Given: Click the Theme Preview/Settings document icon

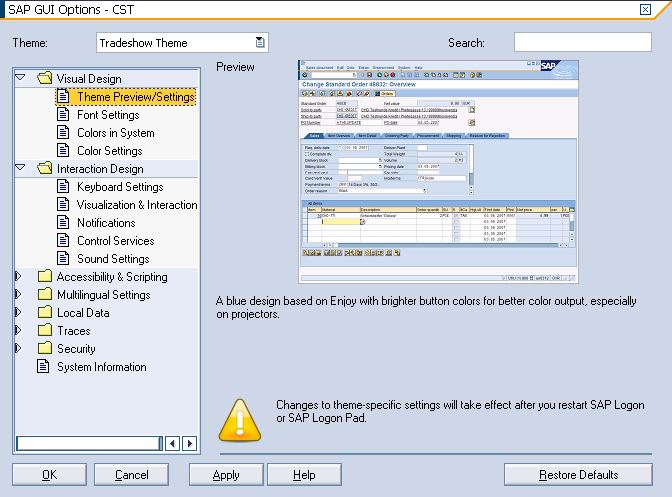Looking at the screenshot, I should [63, 96].
